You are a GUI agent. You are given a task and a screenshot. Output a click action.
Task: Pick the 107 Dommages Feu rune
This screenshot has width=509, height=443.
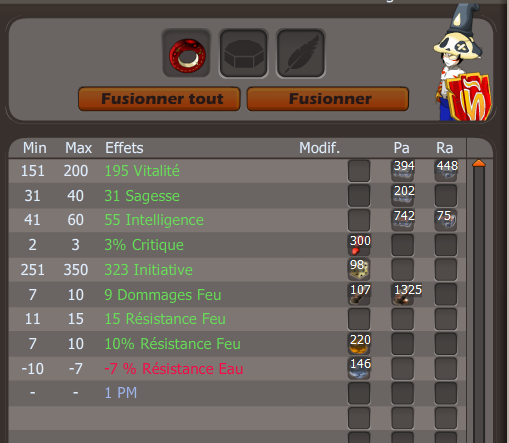coord(359,294)
